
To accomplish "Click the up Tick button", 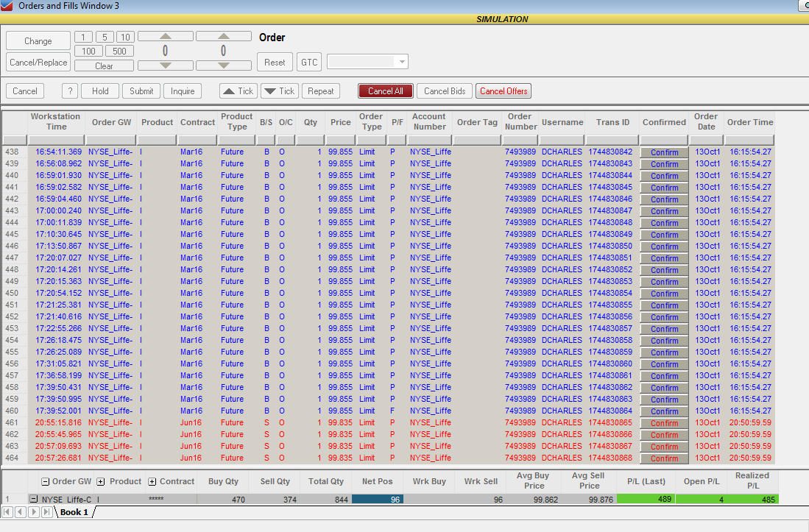I will point(239,91).
